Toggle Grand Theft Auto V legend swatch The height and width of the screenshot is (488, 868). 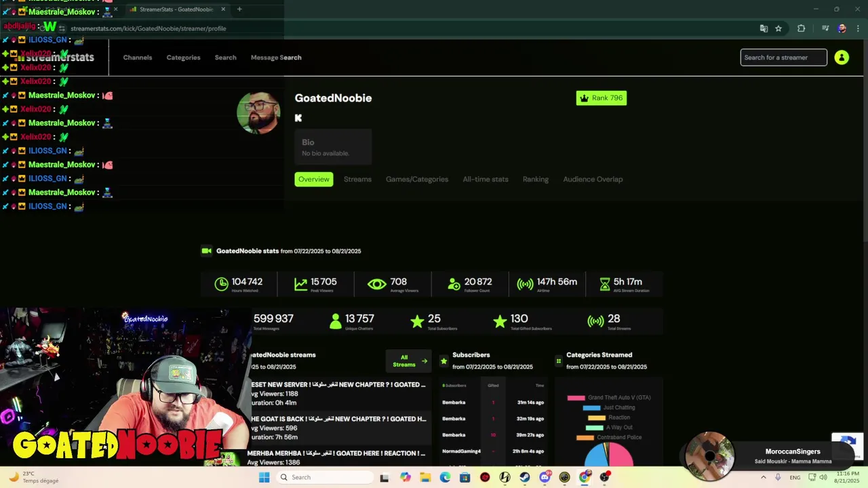coord(576,398)
